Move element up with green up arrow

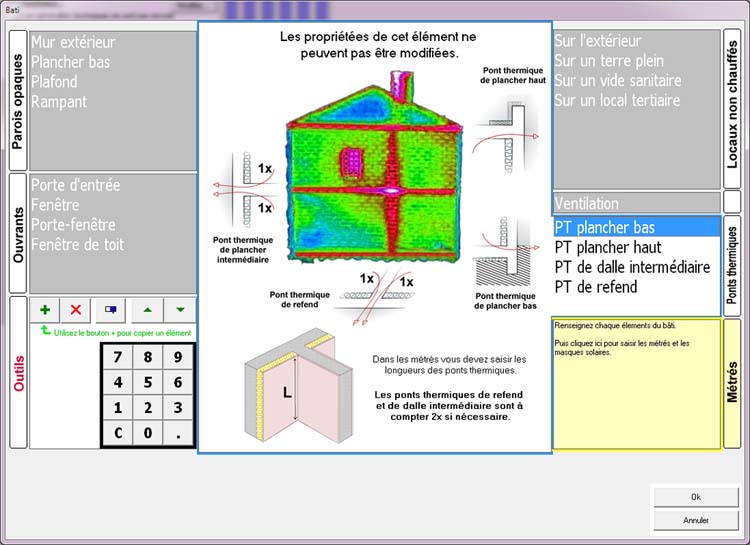(x=146, y=310)
